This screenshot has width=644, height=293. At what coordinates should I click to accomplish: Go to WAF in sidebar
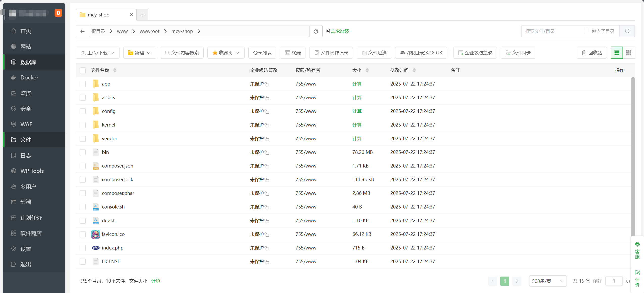tap(26, 124)
